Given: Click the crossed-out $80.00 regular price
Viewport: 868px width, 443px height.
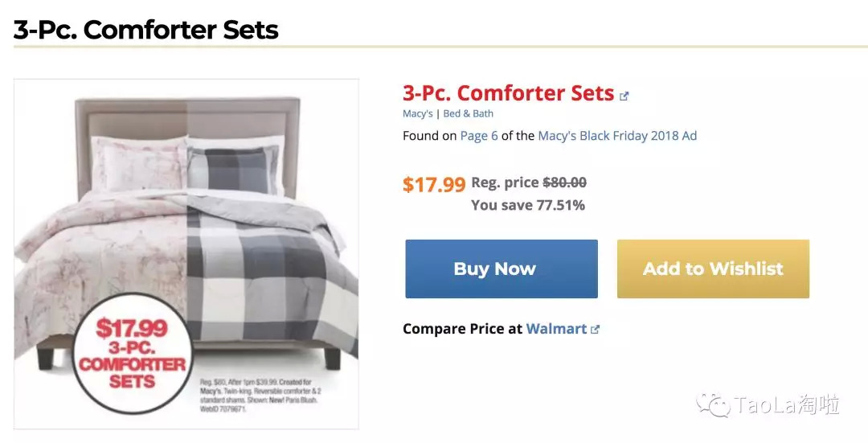Looking at the screenshot, I should 564,183.
